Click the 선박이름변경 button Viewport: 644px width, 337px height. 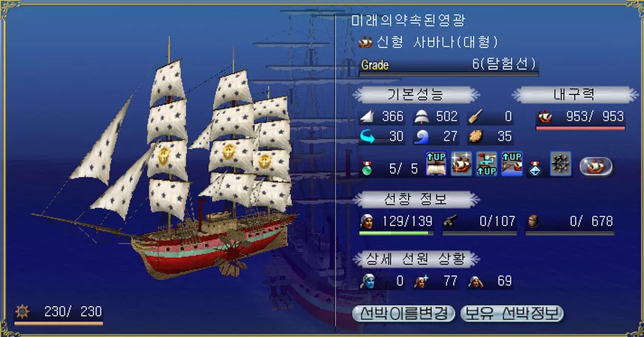404,314
